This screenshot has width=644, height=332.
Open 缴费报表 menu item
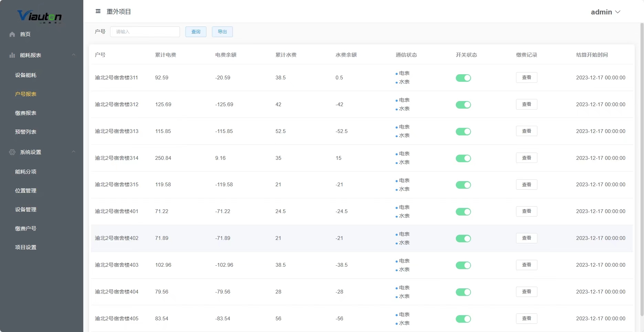(x=26, y=113)
